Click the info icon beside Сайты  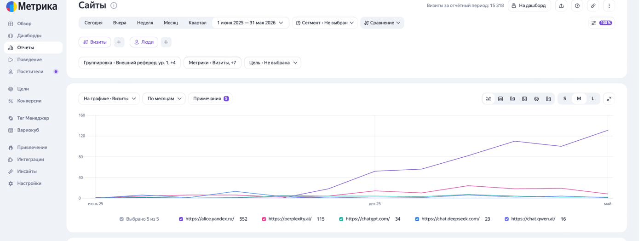click(115, 6)
